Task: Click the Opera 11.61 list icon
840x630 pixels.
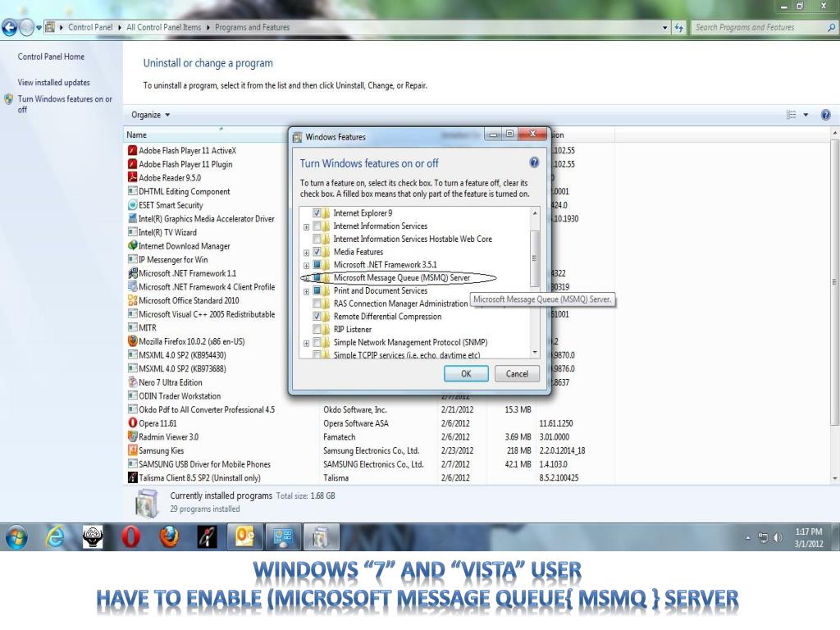Action: click(132, 422)
